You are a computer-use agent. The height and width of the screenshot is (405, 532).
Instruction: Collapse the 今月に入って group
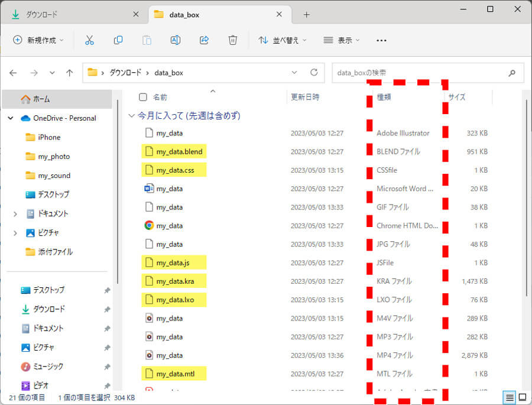131,116
